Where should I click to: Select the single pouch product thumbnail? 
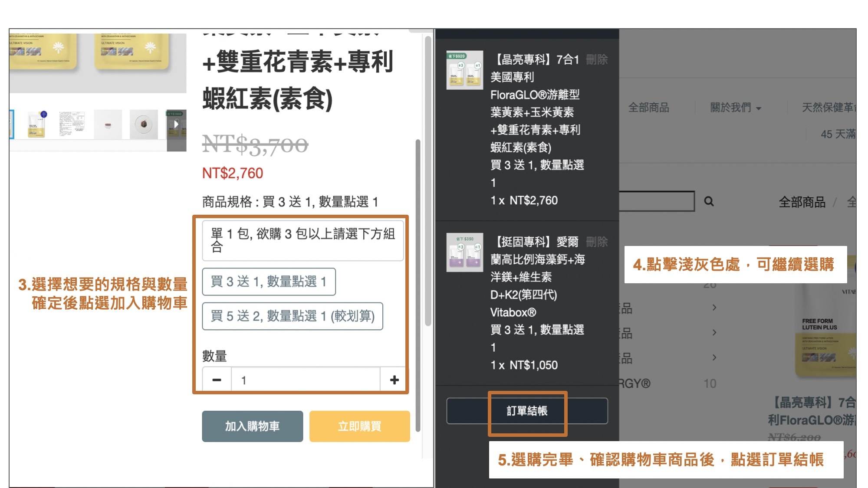coord(36,124)
